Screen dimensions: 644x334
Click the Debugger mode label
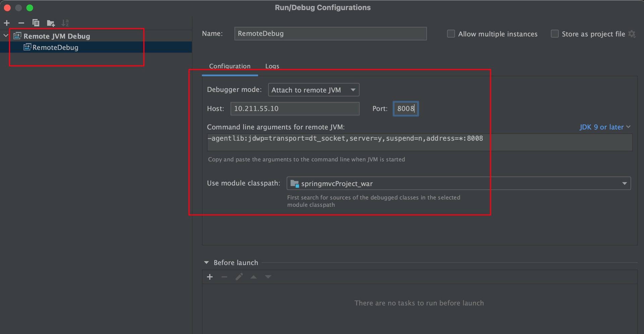[x=234, y=89]
